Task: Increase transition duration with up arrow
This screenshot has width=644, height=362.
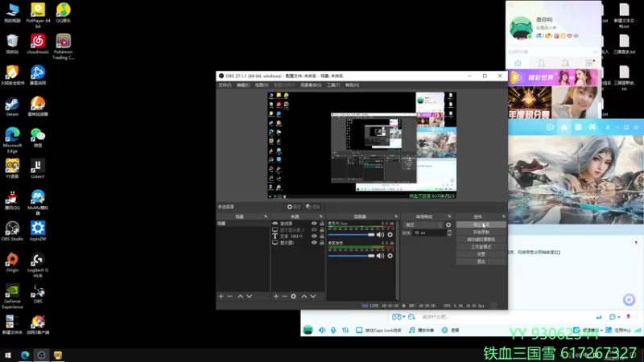Action: click(449, 231)
